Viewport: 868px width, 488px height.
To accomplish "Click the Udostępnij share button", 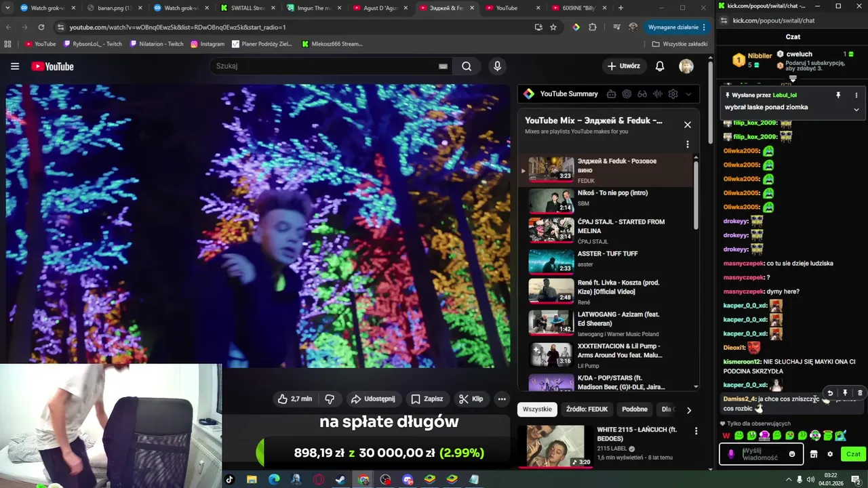I will [x=372, y=399].
